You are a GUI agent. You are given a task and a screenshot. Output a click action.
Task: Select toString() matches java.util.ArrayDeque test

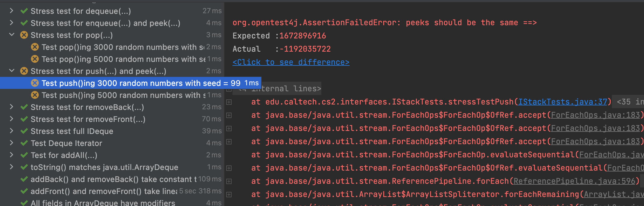tap(104, 167)
